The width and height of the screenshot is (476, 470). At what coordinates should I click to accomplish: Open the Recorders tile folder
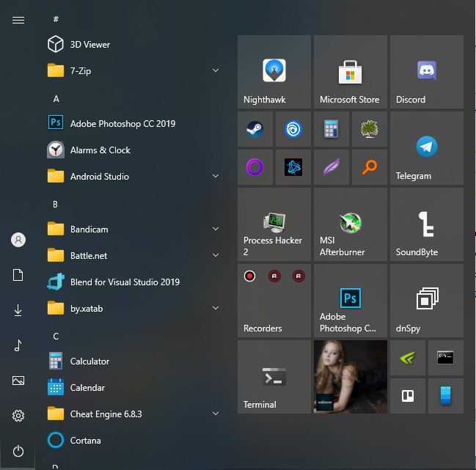(x=274, y=301)
